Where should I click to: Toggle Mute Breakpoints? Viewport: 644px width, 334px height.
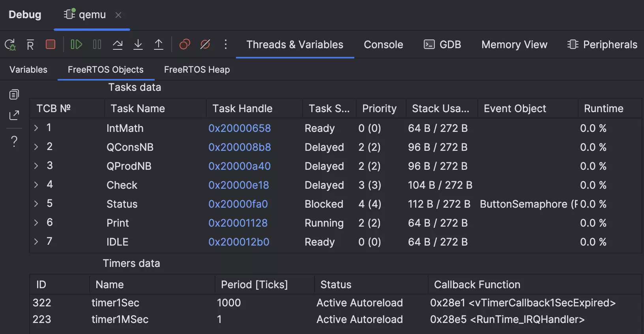coord(205,44)
